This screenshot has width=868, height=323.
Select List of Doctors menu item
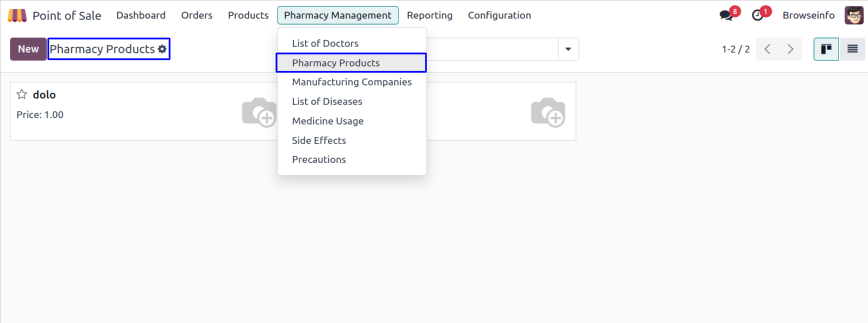tap(325, 44)
